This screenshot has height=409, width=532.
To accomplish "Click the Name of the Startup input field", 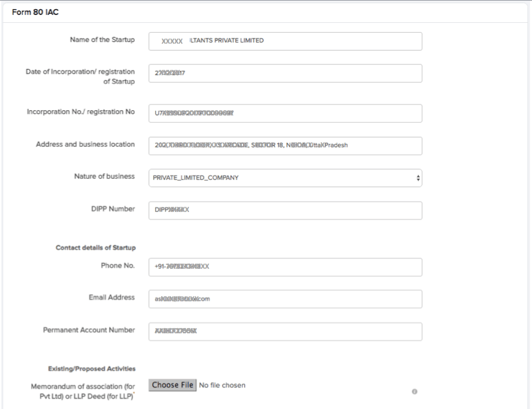I will (x=285, y=41).
